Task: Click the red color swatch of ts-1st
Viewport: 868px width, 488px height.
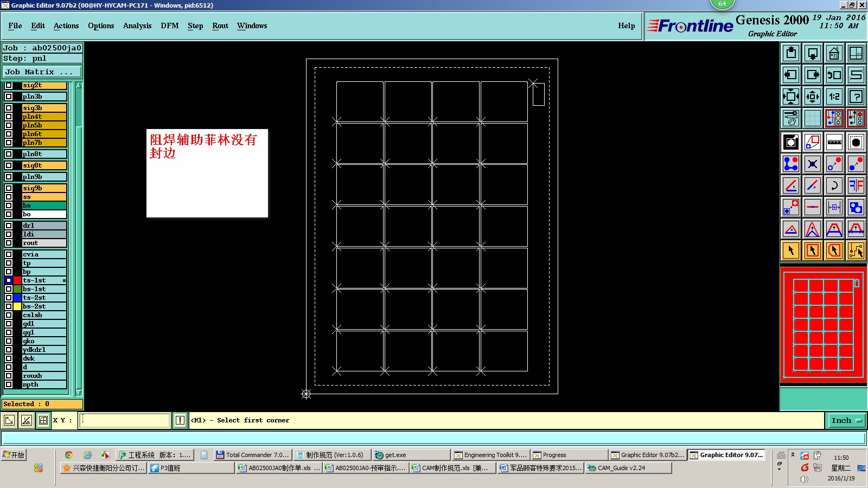Action: [x=17, y=280]
